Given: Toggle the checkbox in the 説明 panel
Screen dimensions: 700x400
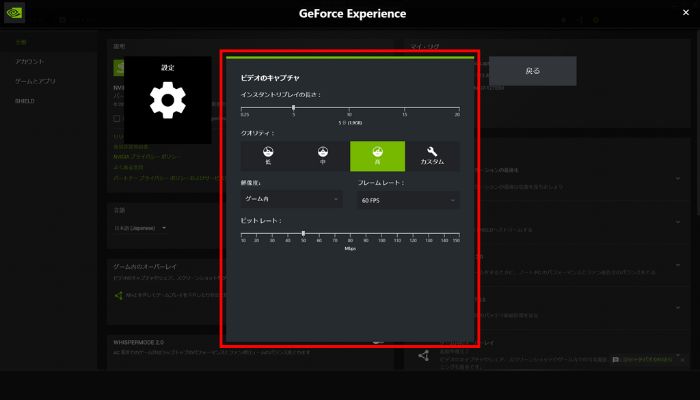Looking at the screenshot, I should (117, 118).
